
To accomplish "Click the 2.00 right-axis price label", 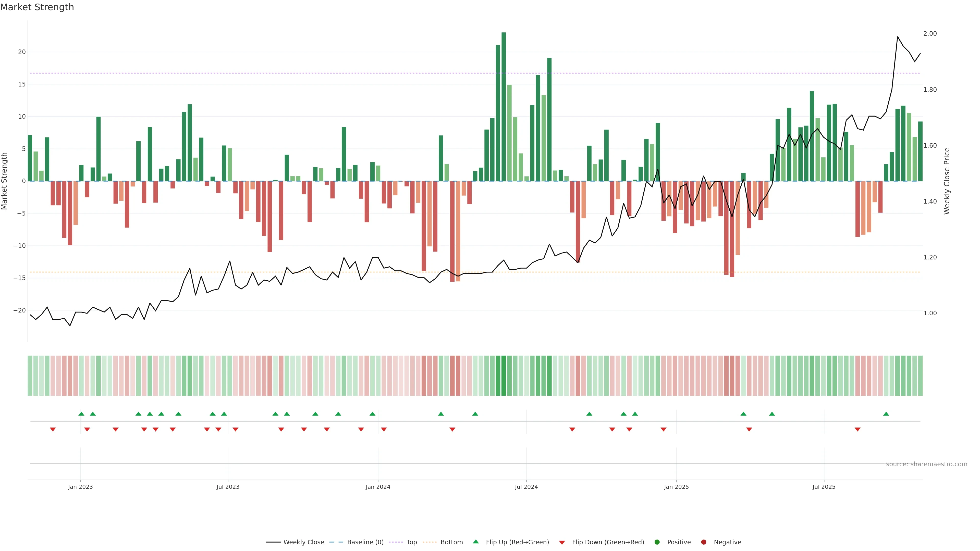I will 930,33.
